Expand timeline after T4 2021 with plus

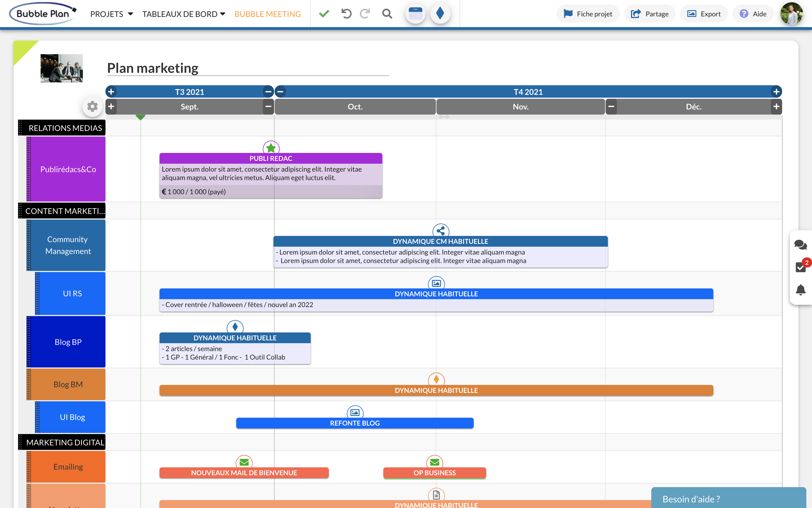point(776,91)
